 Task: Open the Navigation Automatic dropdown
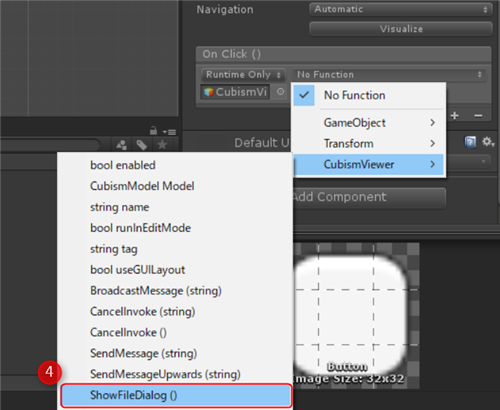coord(401,9)
